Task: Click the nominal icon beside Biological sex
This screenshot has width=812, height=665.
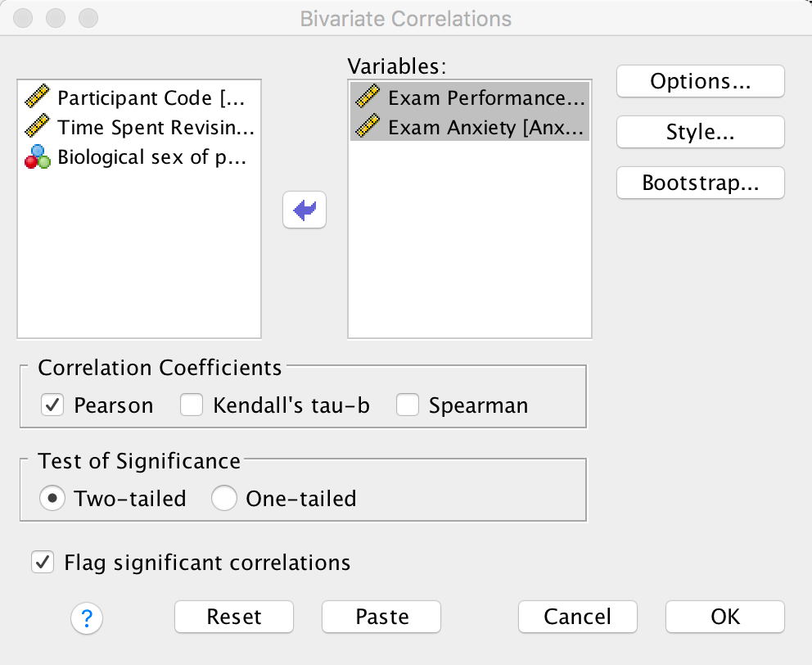Action: click(x=38, y=157)
